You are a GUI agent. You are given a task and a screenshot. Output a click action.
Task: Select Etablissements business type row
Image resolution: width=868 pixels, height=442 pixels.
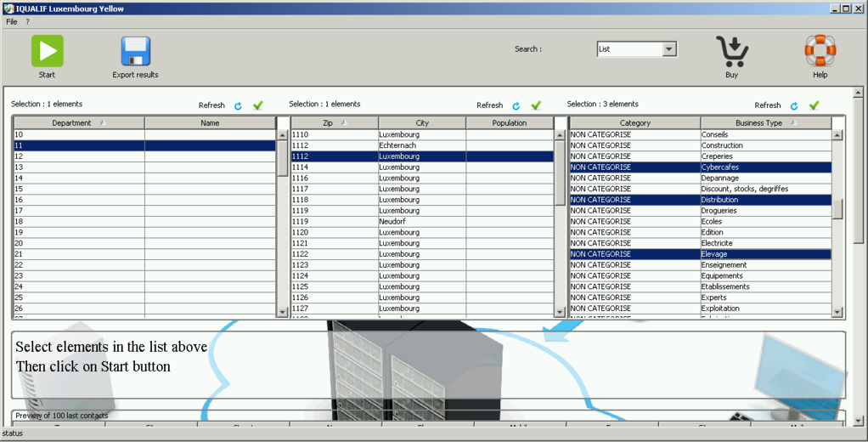click(x=701, y=287)
